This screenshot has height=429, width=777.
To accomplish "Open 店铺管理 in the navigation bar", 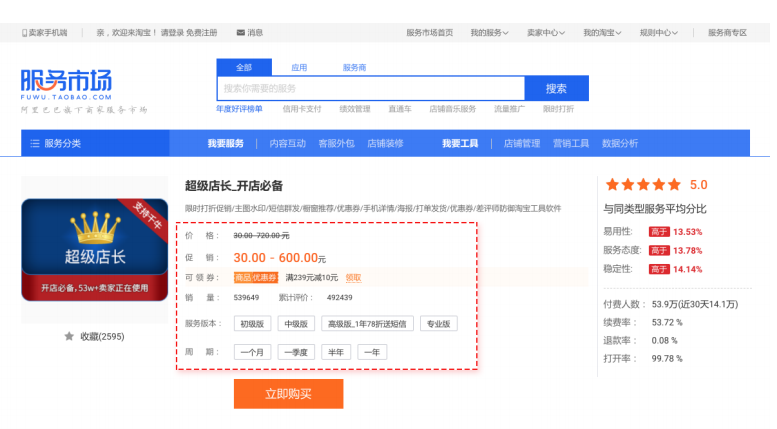I will click(522, 144).
